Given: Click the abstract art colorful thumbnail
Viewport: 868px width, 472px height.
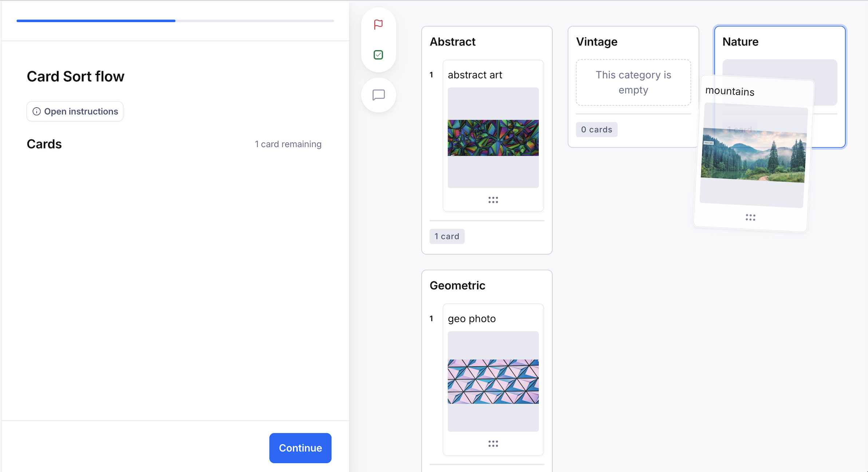Looking at the screenshot, I should (x=493, y=138).
